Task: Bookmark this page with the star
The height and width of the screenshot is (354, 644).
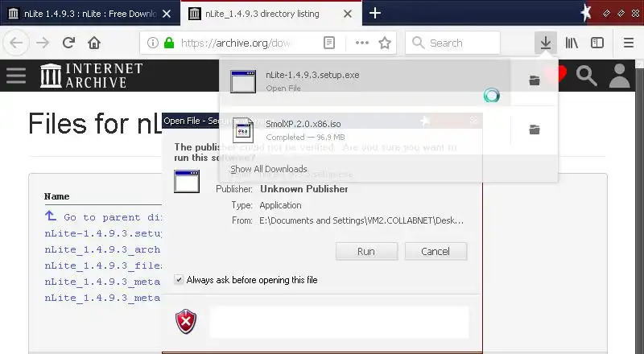Action: click(385, 43)
